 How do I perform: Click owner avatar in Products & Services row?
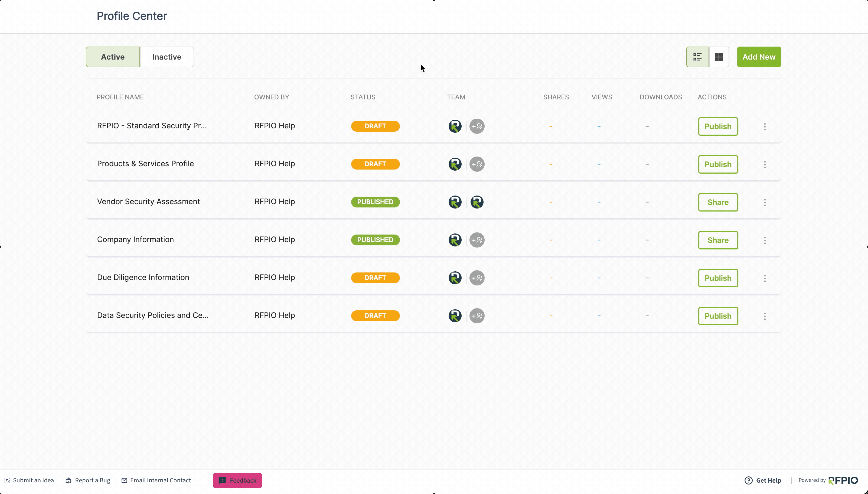(x=455, y=164)
